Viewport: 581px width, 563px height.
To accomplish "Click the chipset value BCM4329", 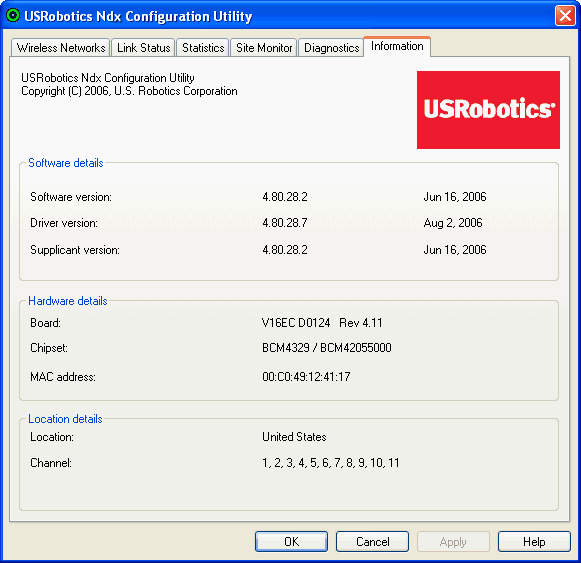I will pyautogui.click(x=286, y=348).
